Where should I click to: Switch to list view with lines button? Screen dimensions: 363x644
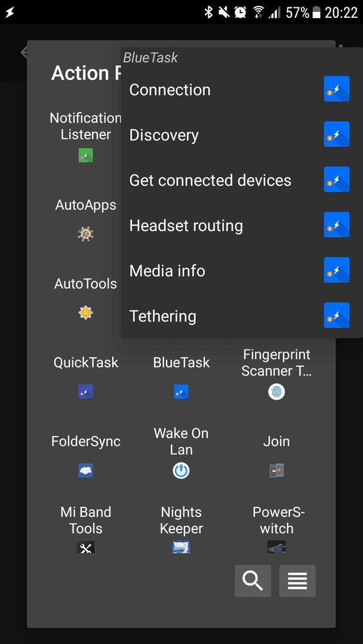click(297, 581)
